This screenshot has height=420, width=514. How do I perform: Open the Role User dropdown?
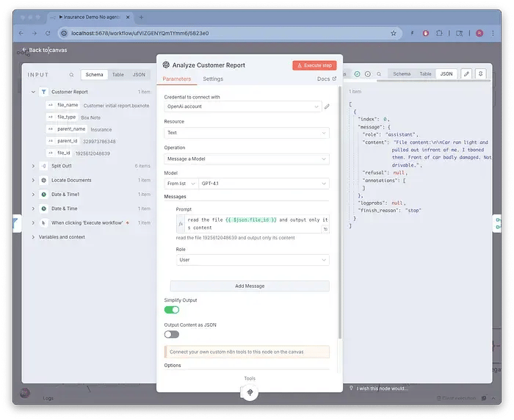(x=253, y=260)
